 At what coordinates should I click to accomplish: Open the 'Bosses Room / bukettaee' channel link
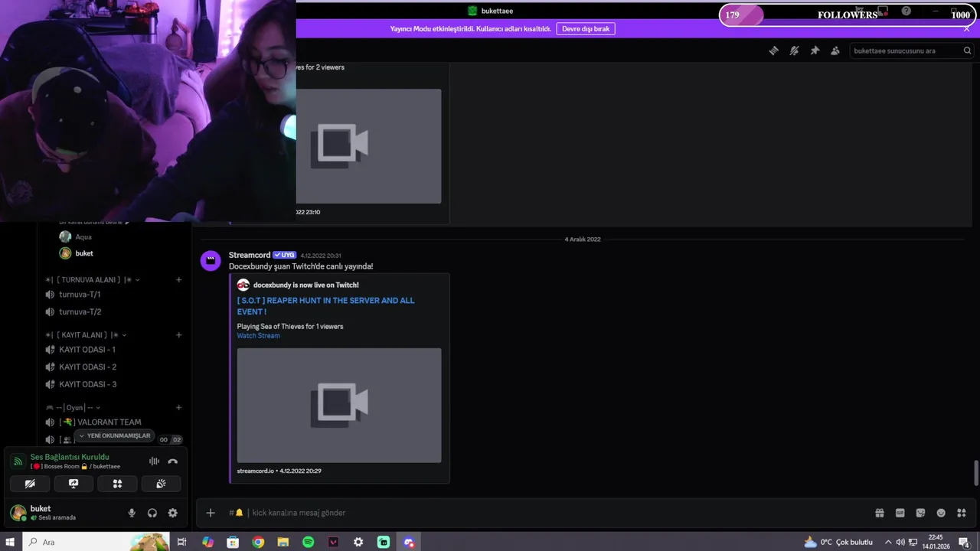coord(75,466)
